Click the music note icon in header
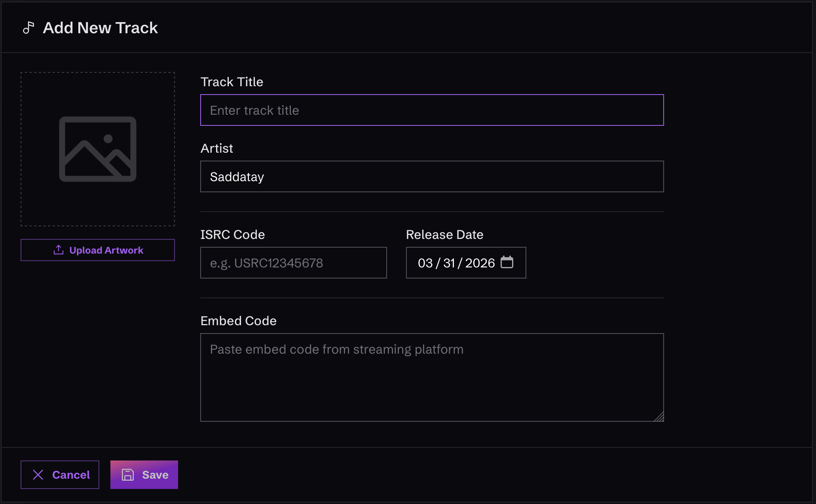Viewport: 816px width, 504px height. [x=28, y=28]
